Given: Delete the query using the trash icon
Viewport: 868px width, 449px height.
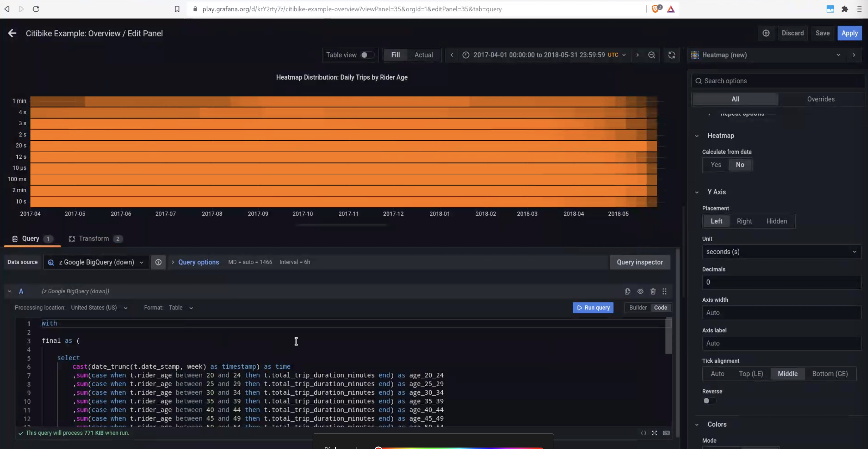Looking at the screenshot, I should pyautogui.click(x=653, y=291).
